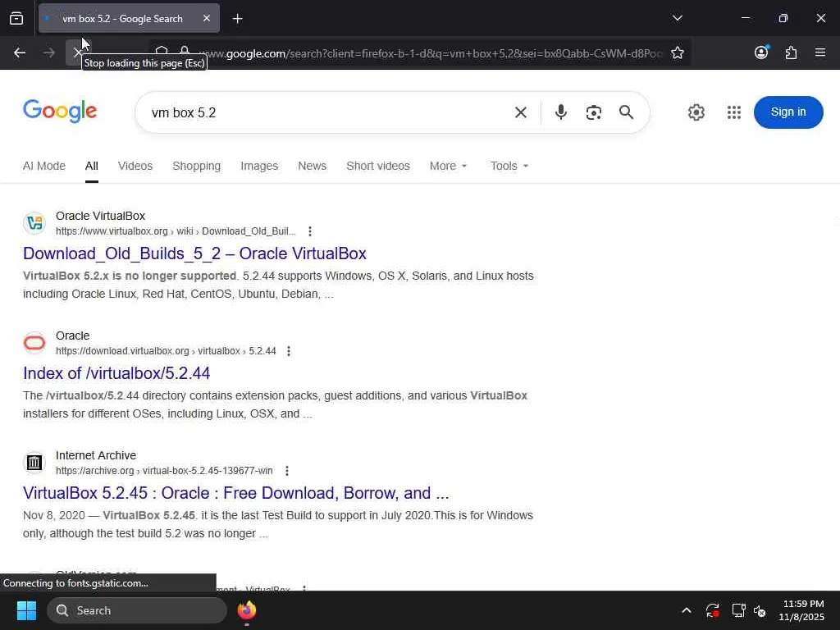This screenshot has width=840, height=630.
Task: Open 'Download_Old_Builds_5_2 – Oracle VirtualBox' link
Action: click(194, 253)
